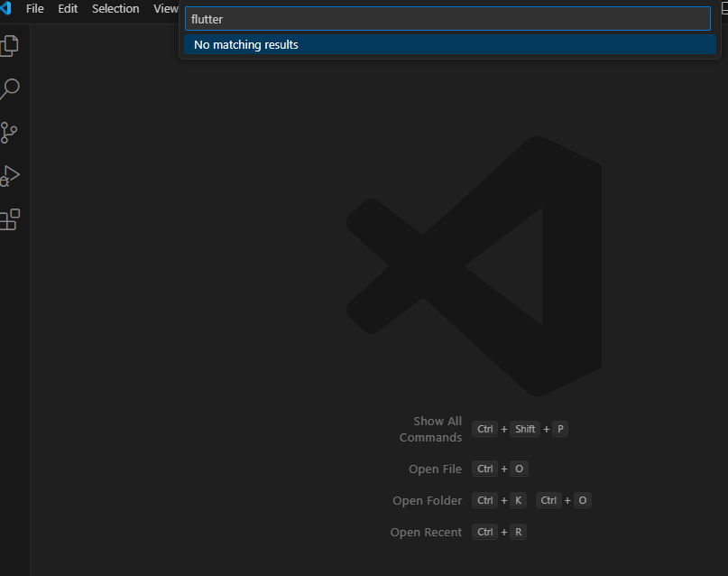Image resolution: width=728 pixels, height=576 pixels.
Task: Open the File menu
Action: pos(35,8)
